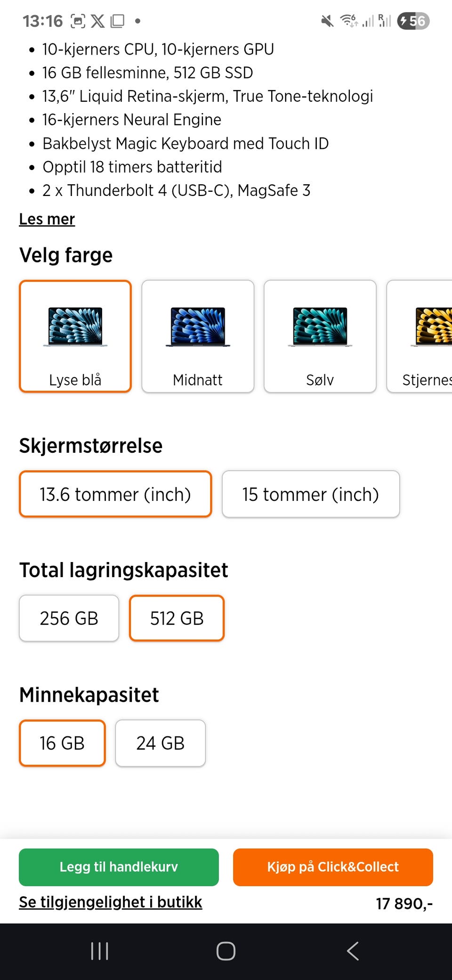Screen dimensions: 452x980
Task: Expand description with Les mer
Action: click(47, 219)
